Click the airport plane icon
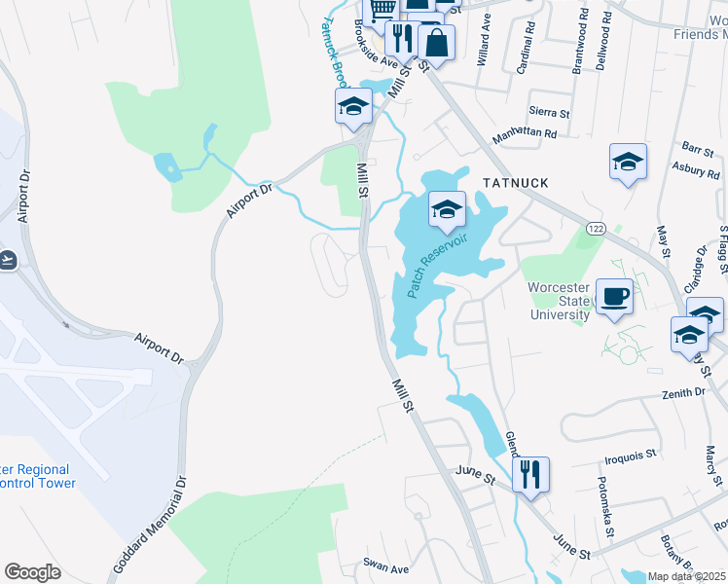The image size is (728, 584). point(8,260)
